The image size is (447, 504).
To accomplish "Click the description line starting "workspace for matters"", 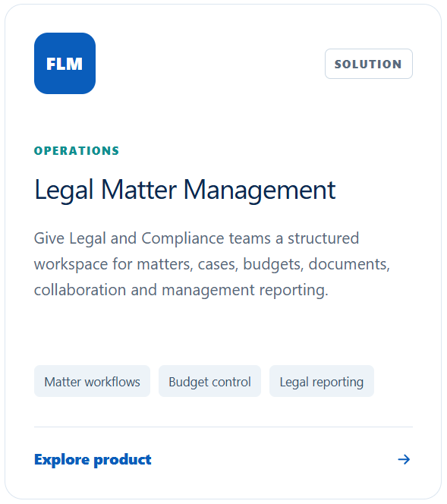I will point(212,265).
